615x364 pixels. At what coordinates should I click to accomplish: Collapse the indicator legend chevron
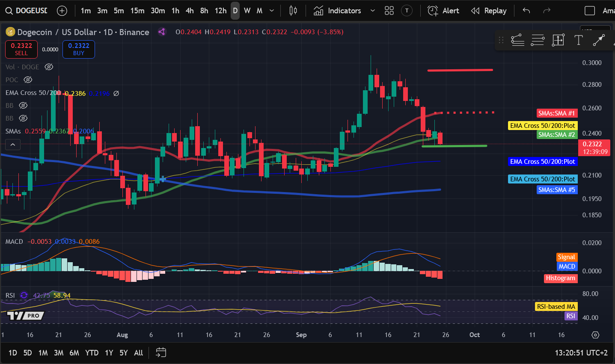13,145
